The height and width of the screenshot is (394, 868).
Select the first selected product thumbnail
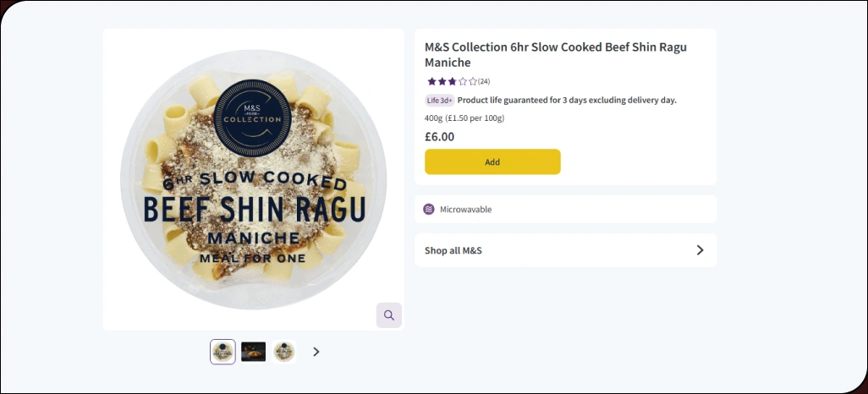pyautogui.click(x=222, y=352)
